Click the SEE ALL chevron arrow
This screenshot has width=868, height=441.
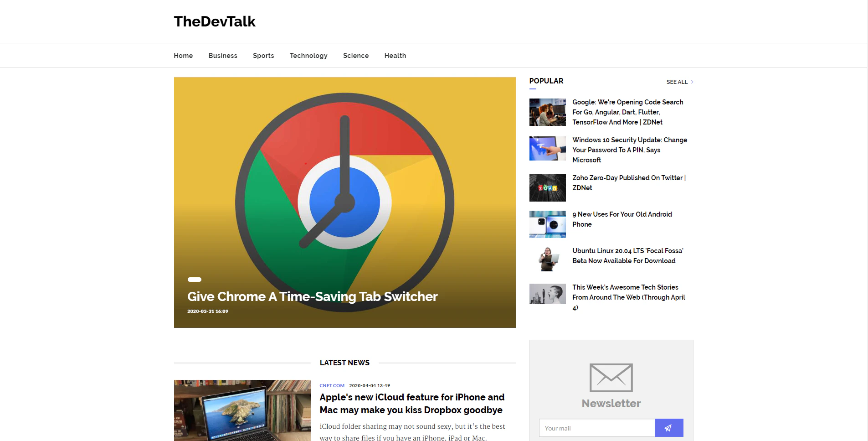pos(692,82)
